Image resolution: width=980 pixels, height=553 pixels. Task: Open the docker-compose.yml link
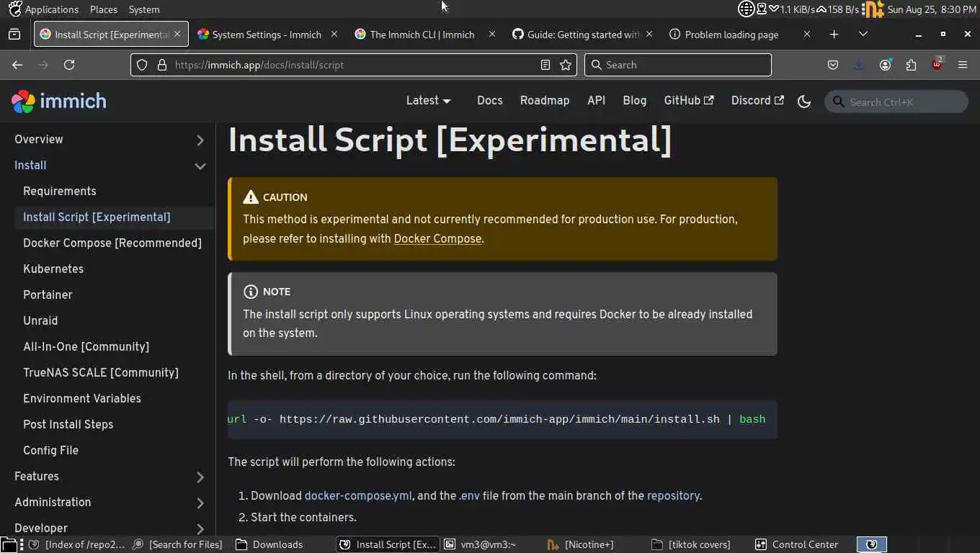(x=358, y=495)
